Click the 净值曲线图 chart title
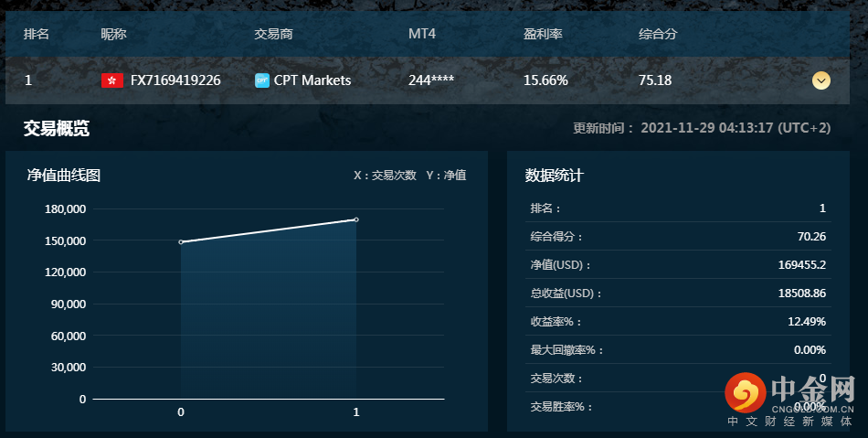 (x=63, y=175)
